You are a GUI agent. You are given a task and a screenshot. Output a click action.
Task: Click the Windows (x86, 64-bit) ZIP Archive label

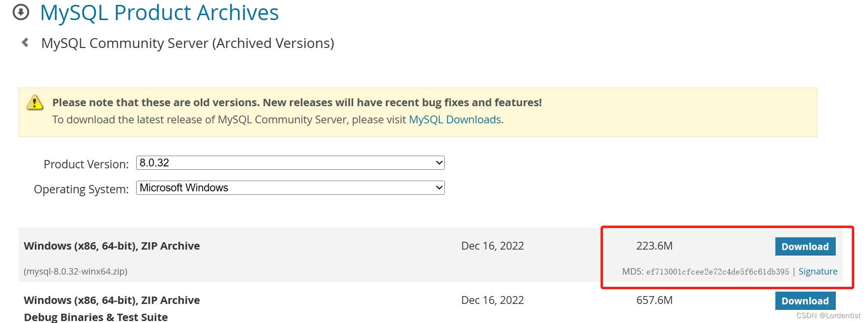click(111, 246)
